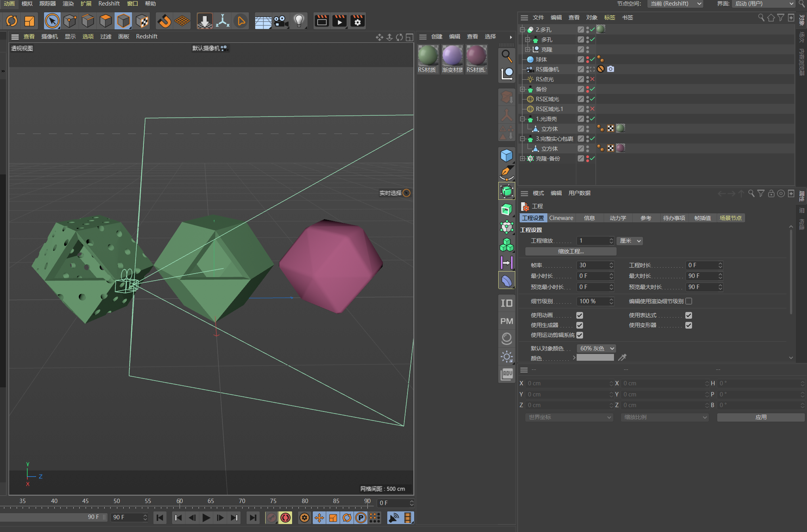Screen dimensions: 807x532
Task: Render to picture viewer icon
Action: (339, 21)
